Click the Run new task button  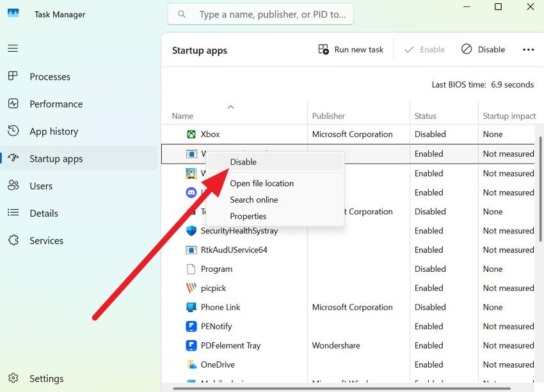pyautogui.click(x=349, y=49)
